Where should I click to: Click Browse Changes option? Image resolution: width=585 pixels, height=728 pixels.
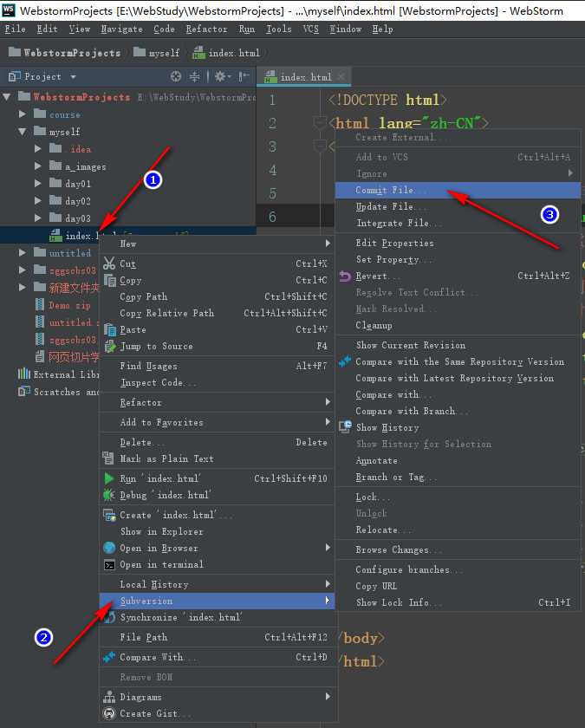pyautogui.click(x=458, y=549)
